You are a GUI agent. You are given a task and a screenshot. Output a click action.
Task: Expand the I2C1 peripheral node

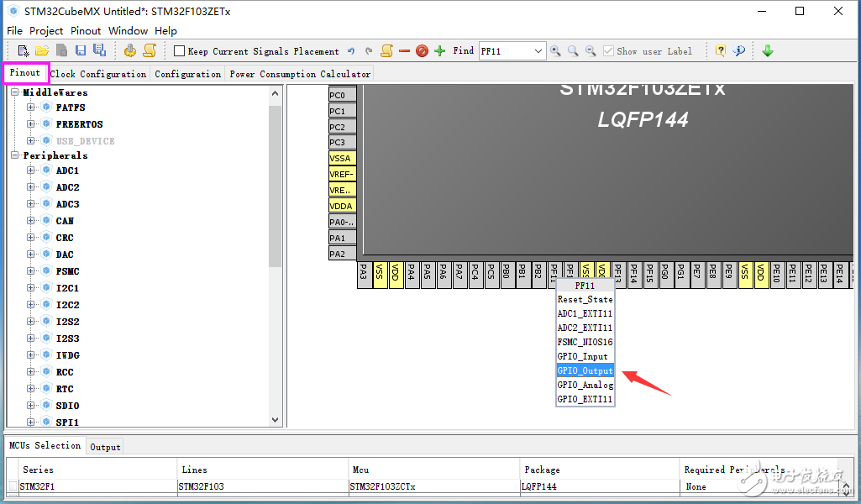31,287
